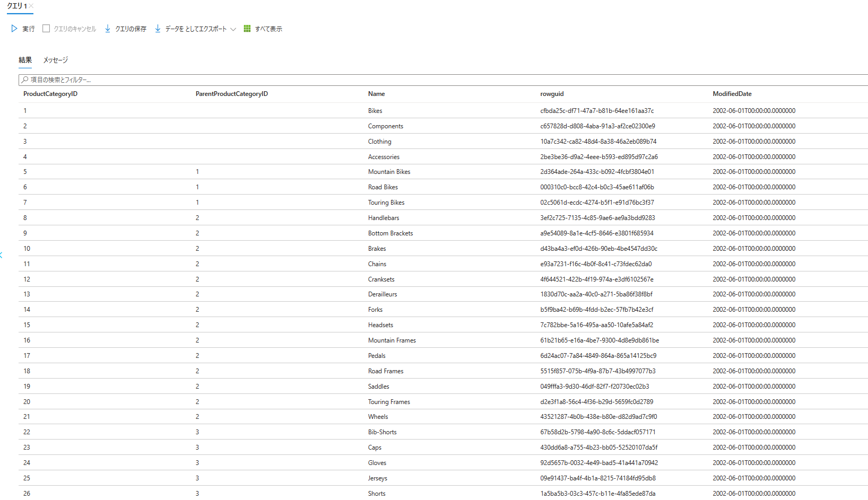Viewport: 868px width, 500px height.
Task: Click the ProductCategoryID column header
Action: 50,94
